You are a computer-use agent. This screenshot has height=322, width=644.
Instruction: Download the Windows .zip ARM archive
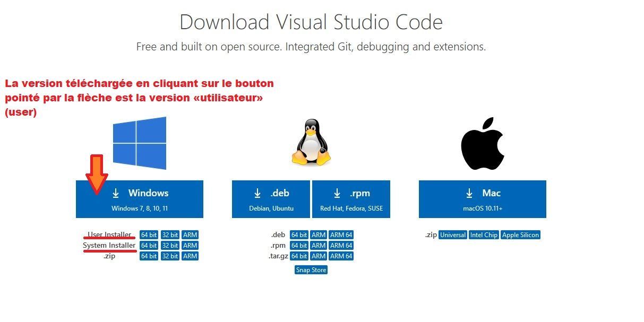click(x=190, y=256)
